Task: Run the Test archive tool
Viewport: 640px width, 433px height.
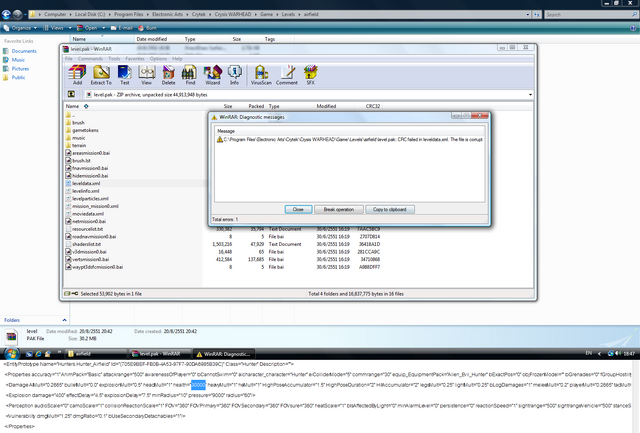Action: click(124, 75)
